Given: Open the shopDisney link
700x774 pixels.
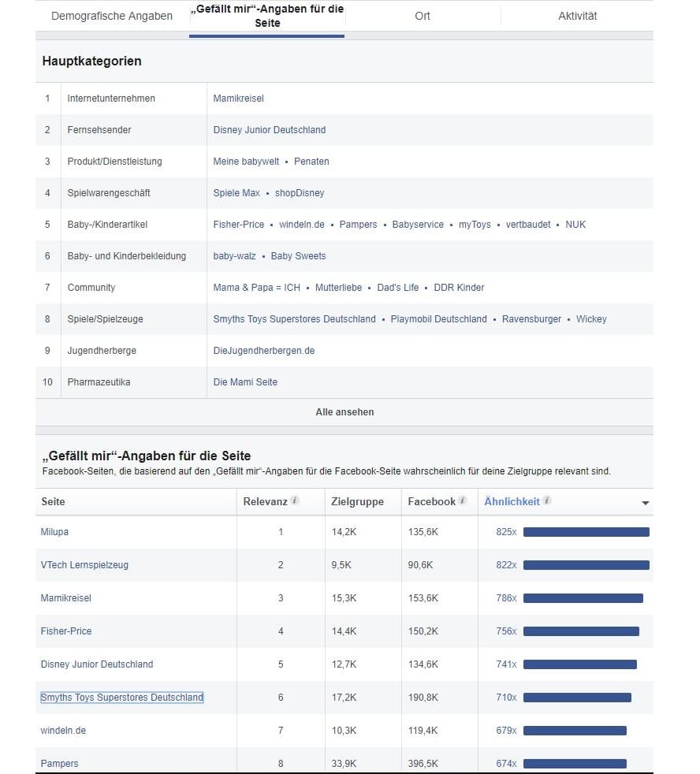Looking at the screenshot, I should pyautogui.click(x=300, y=193).
